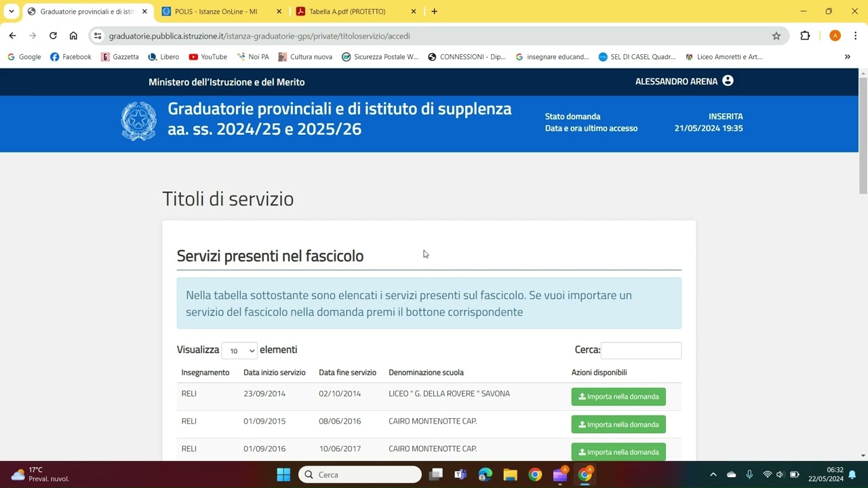Click inside the Cerca search field of the table
This screenshot has height=488, width=868.
pos(641,350)
